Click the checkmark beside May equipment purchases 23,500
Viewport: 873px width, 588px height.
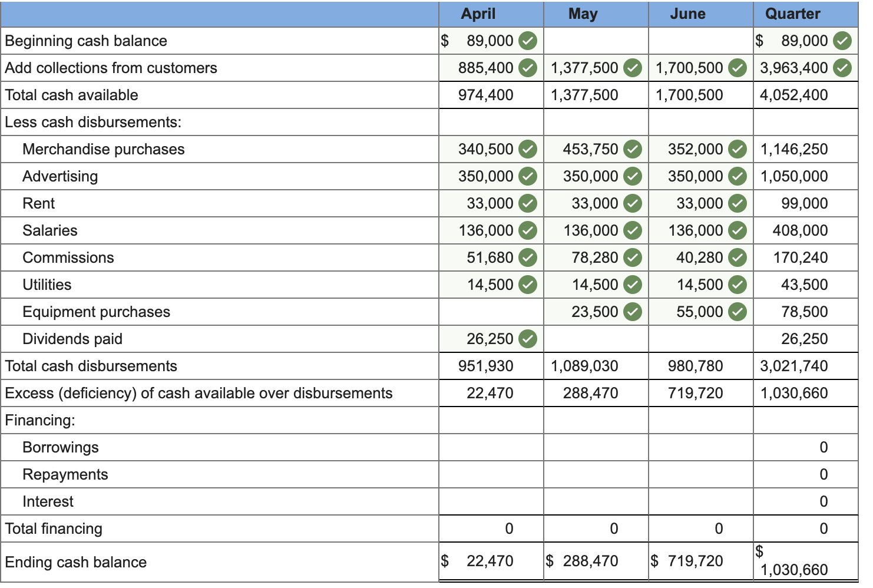[x=632, y=311]
